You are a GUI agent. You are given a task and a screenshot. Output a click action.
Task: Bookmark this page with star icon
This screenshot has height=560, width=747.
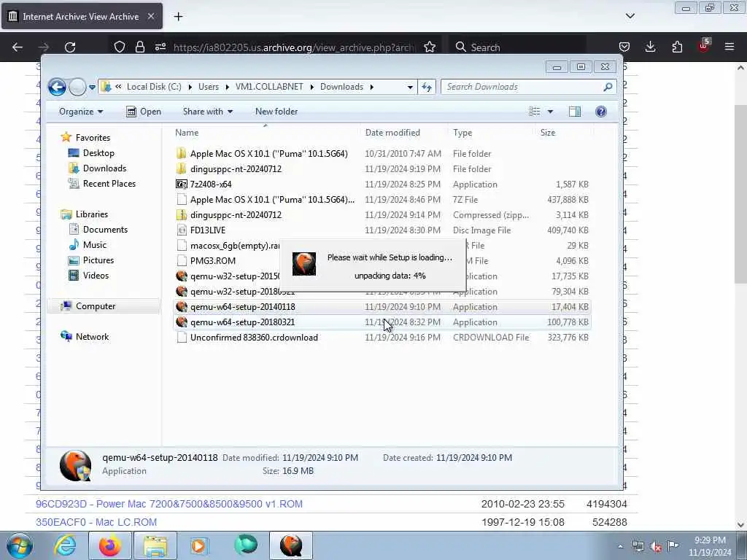click(x=430, y=47)
